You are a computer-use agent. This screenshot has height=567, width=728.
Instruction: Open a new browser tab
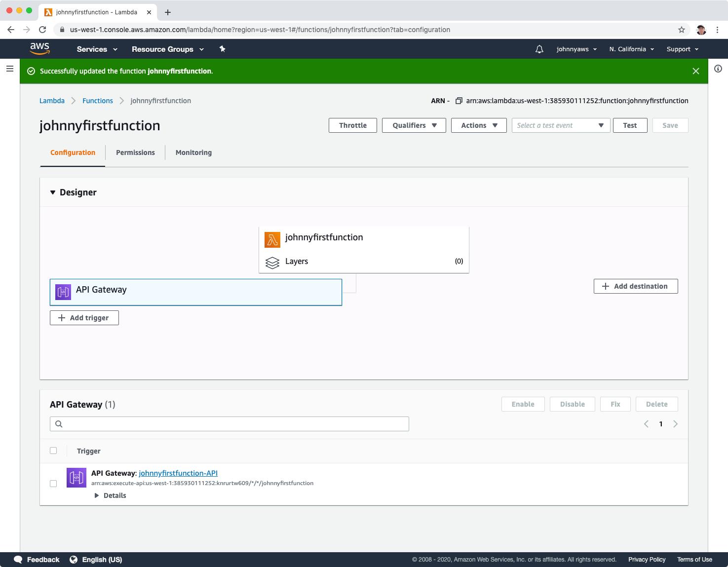168,12
